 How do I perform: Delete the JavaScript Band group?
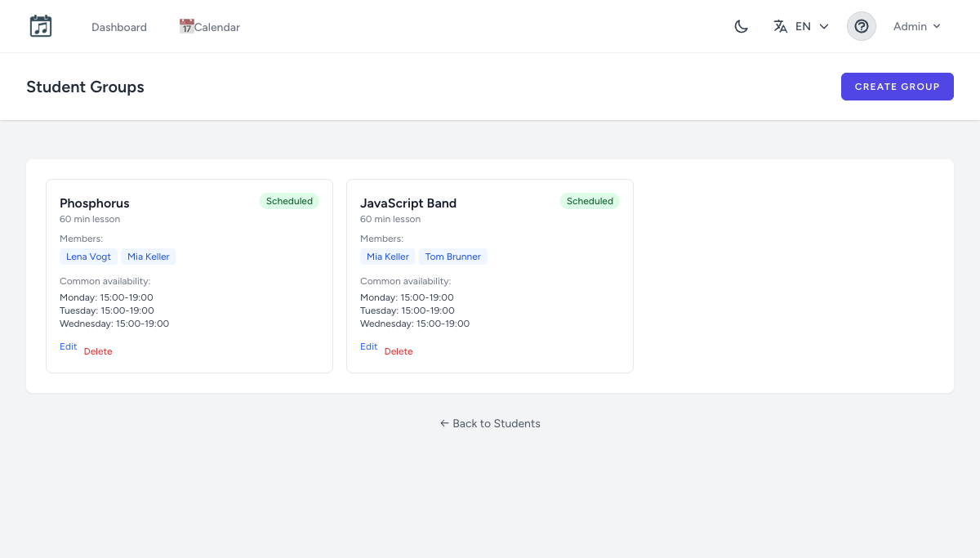pos(399,351)
